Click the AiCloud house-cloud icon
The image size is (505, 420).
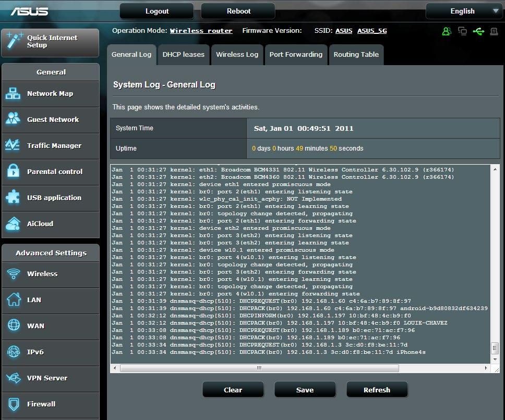[x=13, y=224]
